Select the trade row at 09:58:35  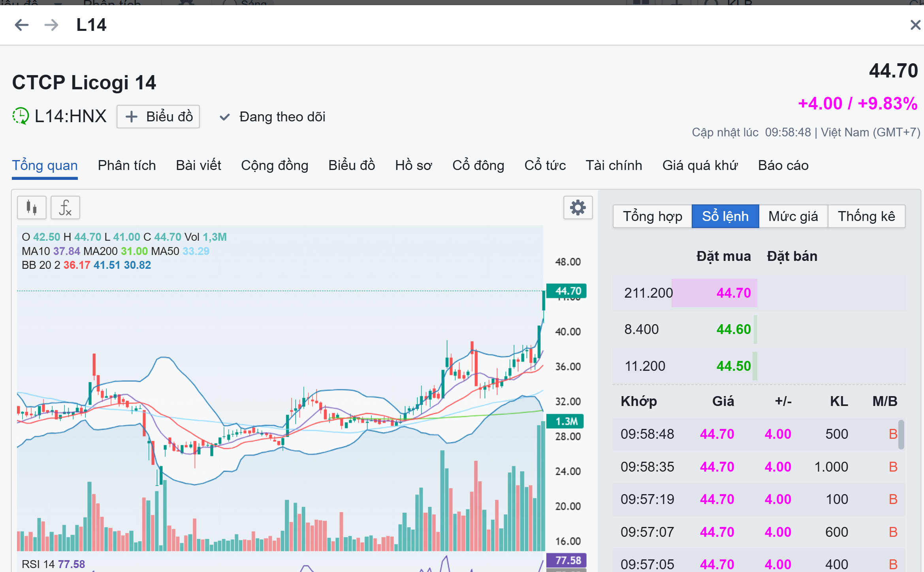[x=758, y=467]
